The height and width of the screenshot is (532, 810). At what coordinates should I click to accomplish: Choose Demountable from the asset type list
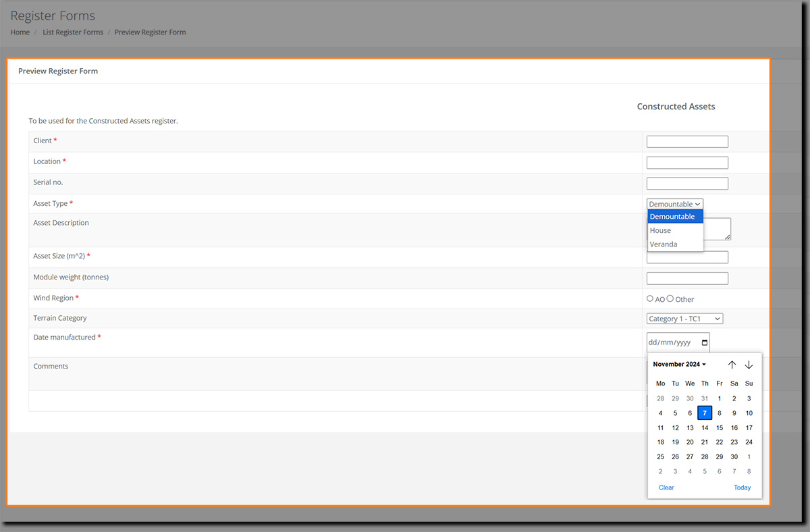[x=676, y=217]
